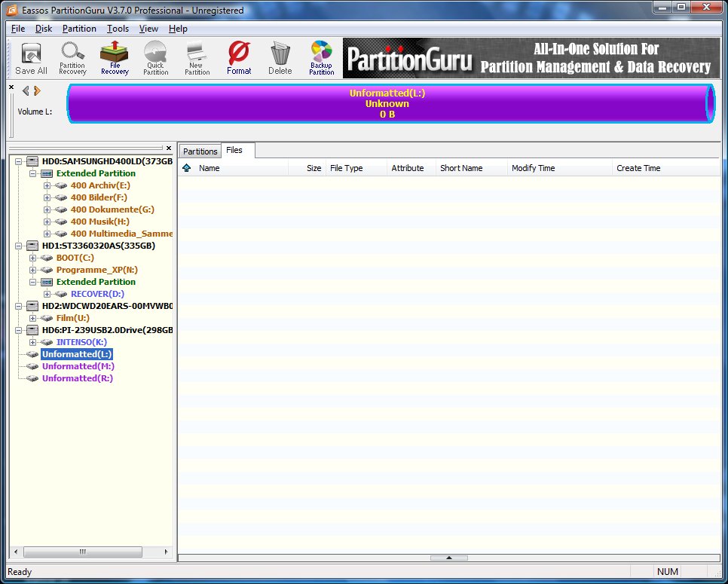Viewport: 728px width, 584px height.
Task: Sort by the Short Name column header
Action: pos(471,168)
